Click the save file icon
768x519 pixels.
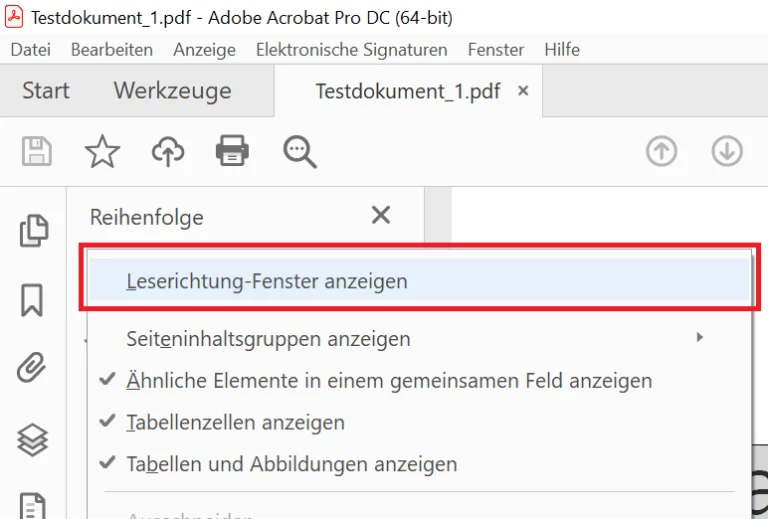coord(37,151)
